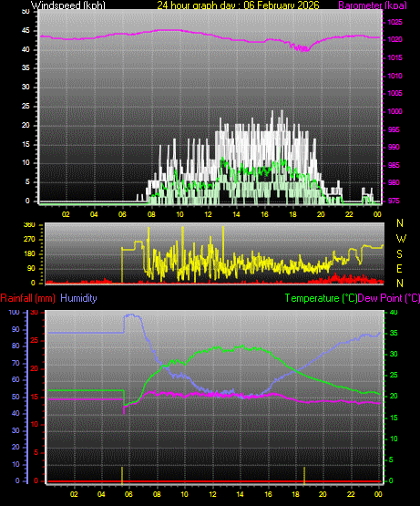Click the red 15 rainfall axis value
This screenshot has height=506, width=420.
point(35,397)
